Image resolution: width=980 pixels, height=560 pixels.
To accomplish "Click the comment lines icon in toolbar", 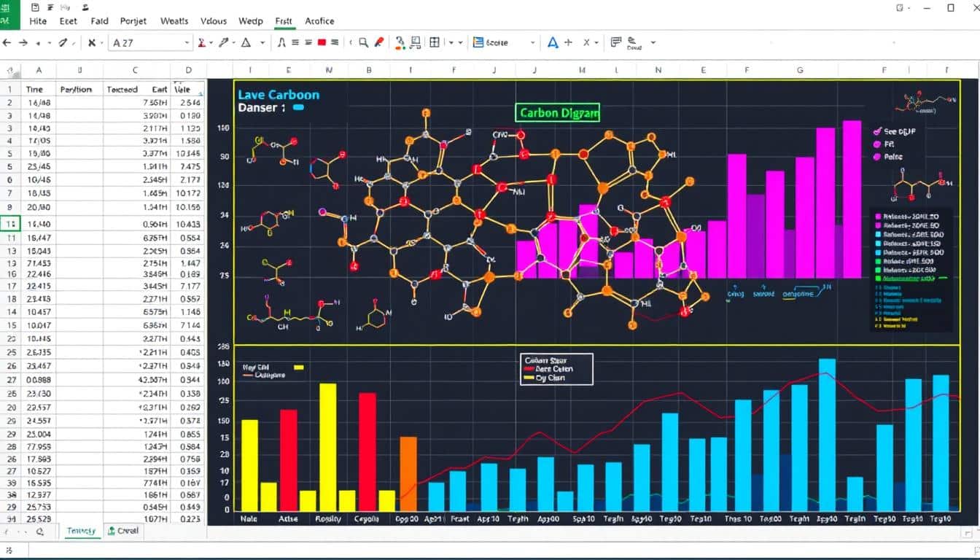I will click(615, 42).
